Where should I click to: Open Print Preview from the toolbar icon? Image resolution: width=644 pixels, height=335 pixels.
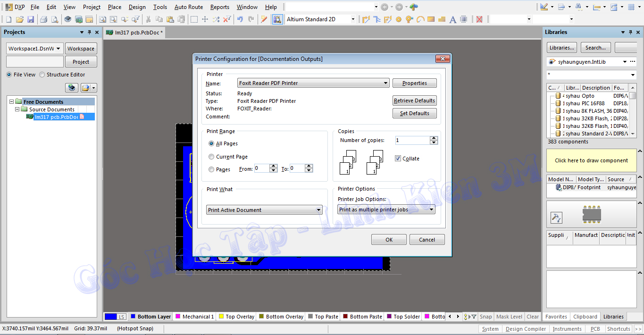tap(55, 19)
